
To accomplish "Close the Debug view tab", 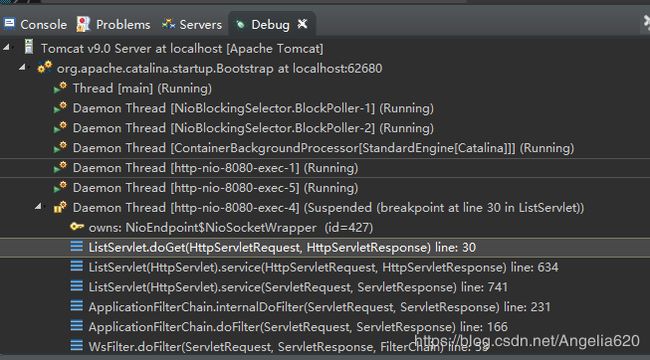I will coord(302,24).
